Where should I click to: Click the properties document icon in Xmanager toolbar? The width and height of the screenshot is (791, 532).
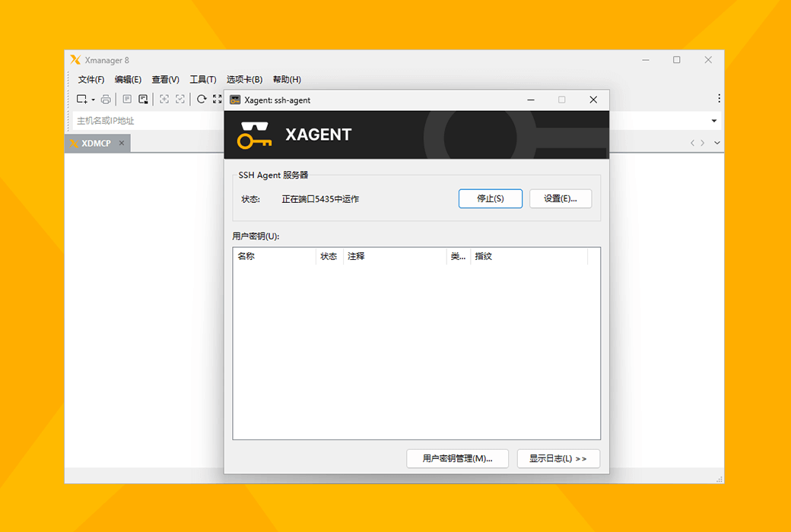click(127, 100)
